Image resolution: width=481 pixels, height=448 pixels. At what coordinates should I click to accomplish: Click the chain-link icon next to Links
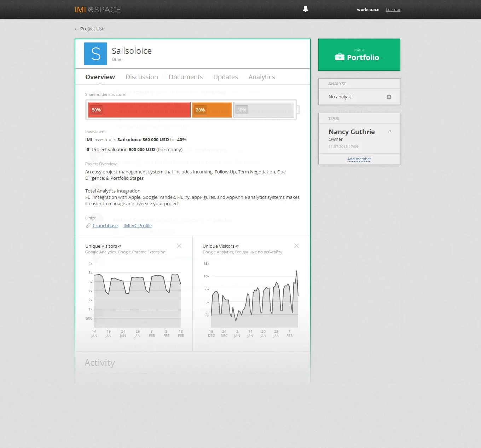[x=87, y=225]
